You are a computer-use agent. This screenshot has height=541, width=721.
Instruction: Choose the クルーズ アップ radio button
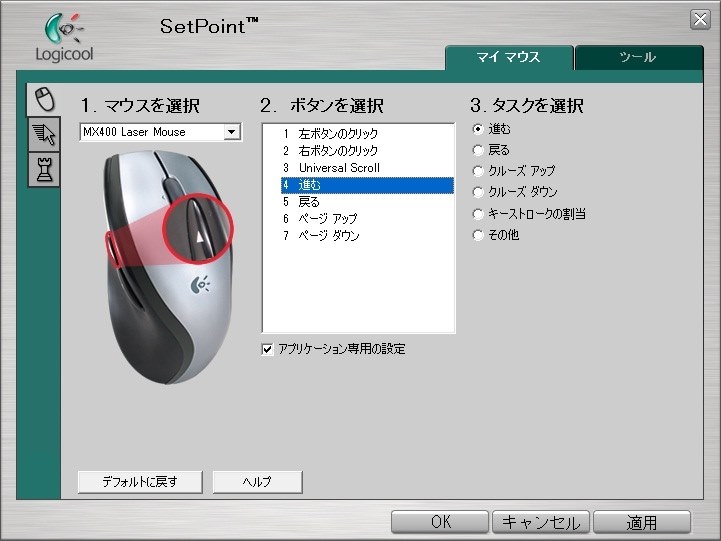tap(478, 171)
